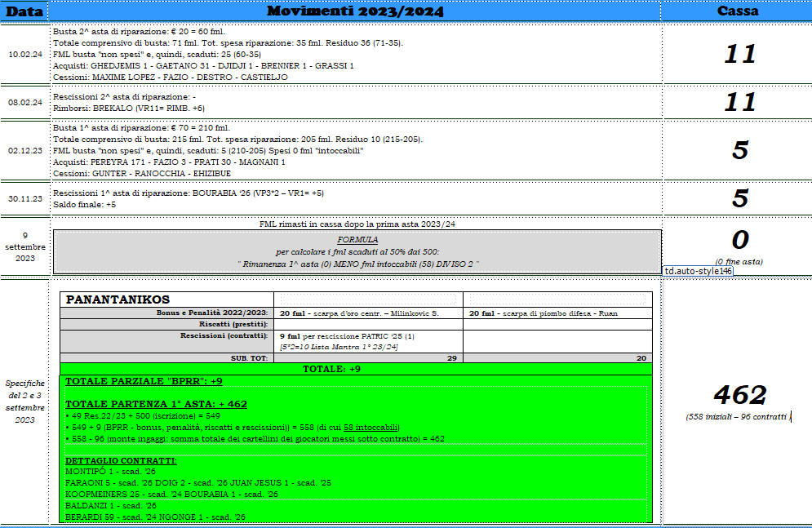Click 'Cessioni: GUNTER - RANOCCHIA - EHIZIBUE' line

[142, 173]
